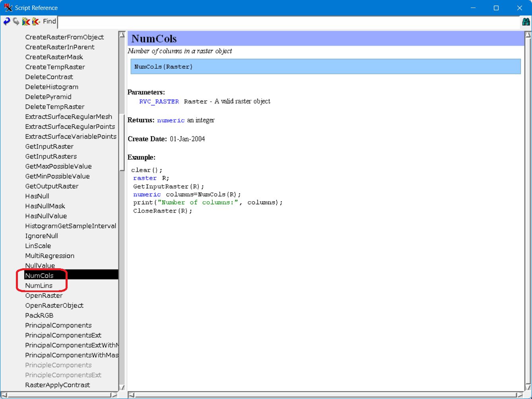Open the GetInputRaster function entry
The image size is (532, 399).
[x=49, y=146]
